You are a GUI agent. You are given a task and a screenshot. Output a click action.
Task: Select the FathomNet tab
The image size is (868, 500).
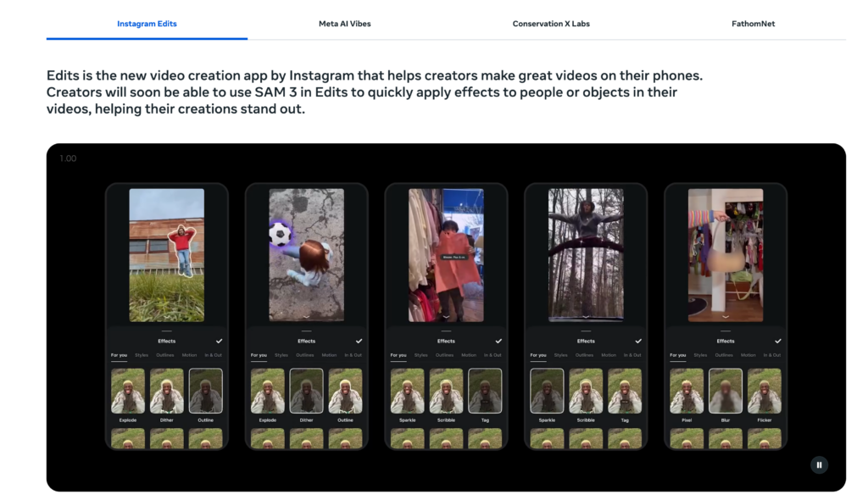click(751, 24)
